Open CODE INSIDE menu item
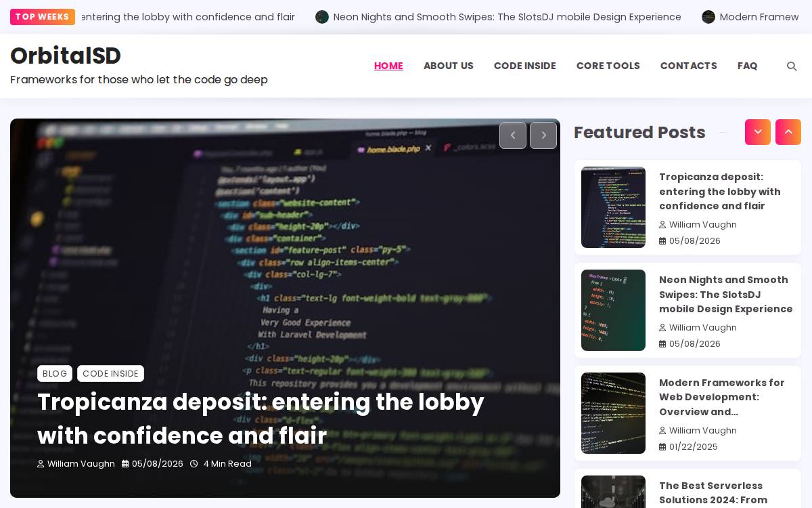Screen dimensions: 812x508 point(525,66)
